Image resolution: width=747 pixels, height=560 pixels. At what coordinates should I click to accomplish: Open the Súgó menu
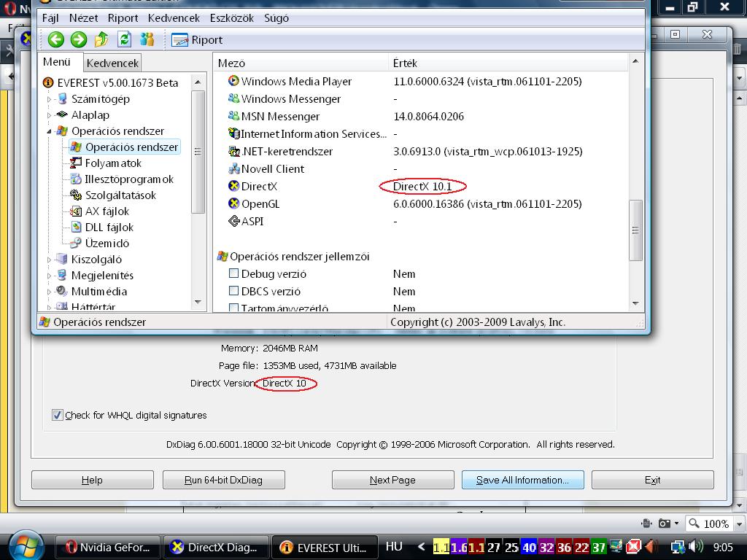(x=276, y=18)
